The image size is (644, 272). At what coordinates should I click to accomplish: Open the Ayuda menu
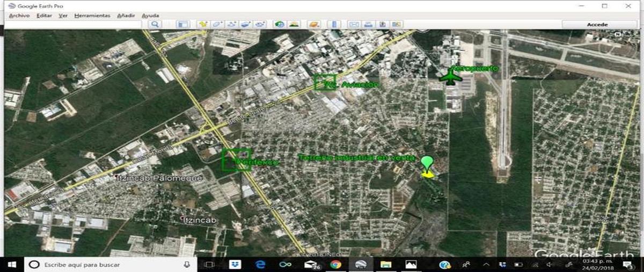150,16
